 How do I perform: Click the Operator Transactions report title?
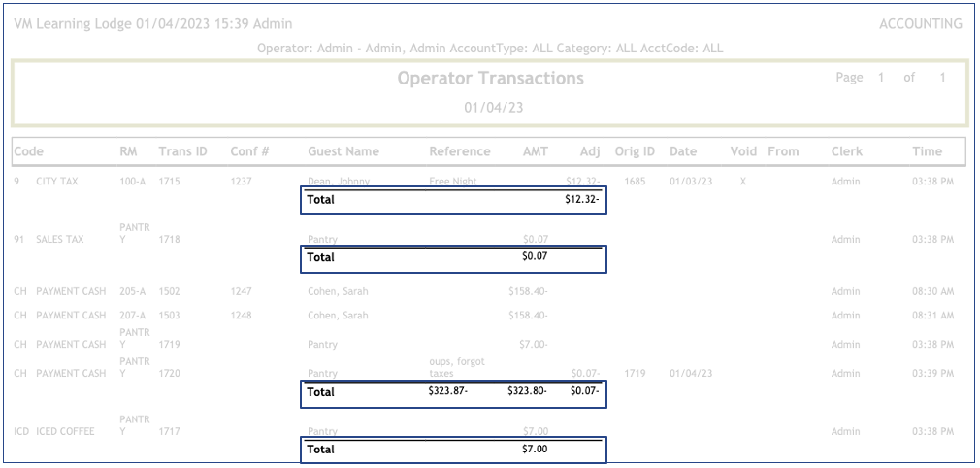pyautogui.click(x=490, y=79)
